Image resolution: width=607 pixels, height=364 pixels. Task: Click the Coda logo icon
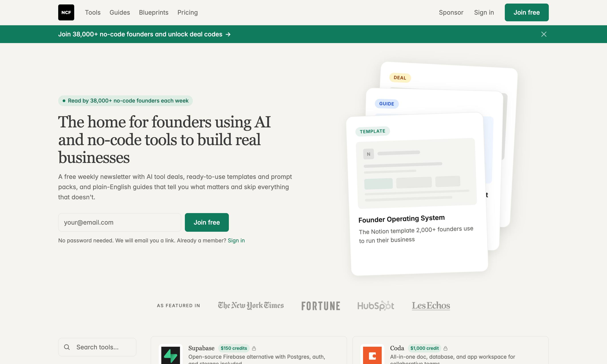point(372,355)
